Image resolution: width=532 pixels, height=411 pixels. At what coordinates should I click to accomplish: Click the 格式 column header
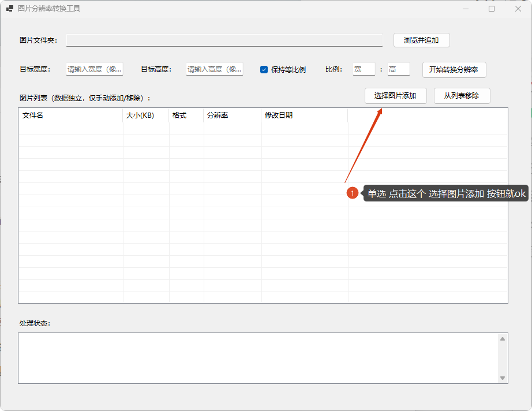pos(186,115)
